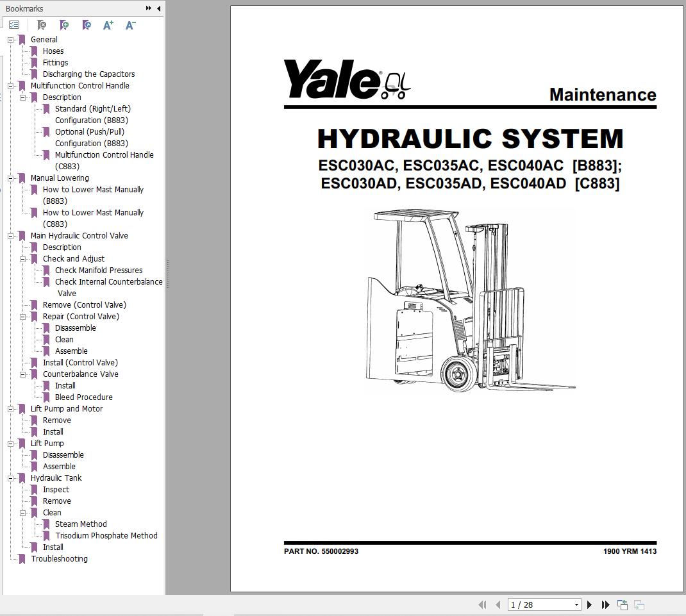Image resolution: width=686 pixels, height=616 pixels.
Task: Decrease bookmark text size with A- icon
Action: point(130,25)
